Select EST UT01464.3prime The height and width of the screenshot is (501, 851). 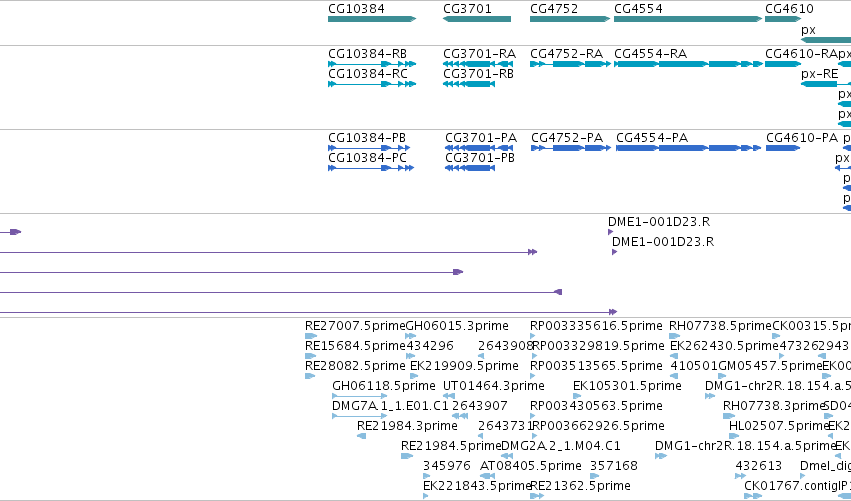(x=494, y=386)
